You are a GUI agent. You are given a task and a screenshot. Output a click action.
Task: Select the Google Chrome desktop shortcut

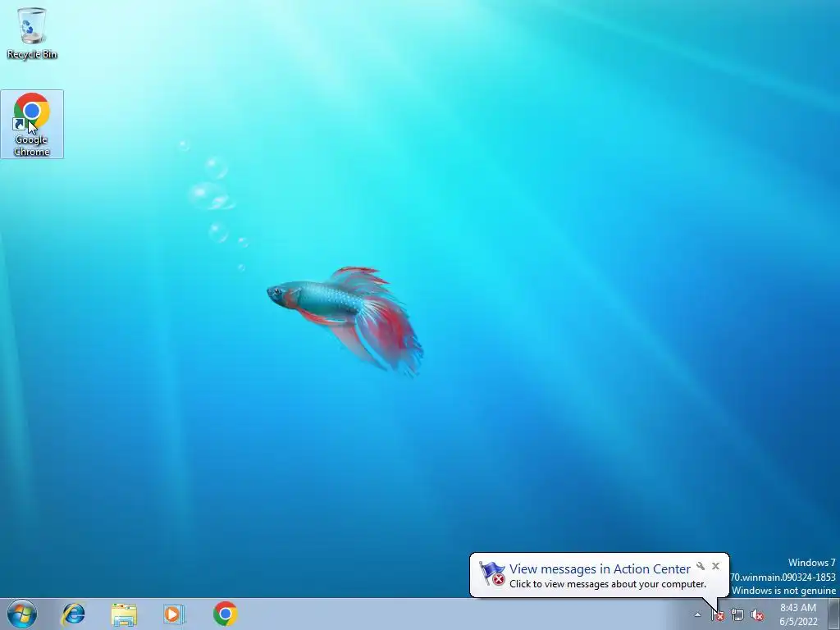click(32, 125)
